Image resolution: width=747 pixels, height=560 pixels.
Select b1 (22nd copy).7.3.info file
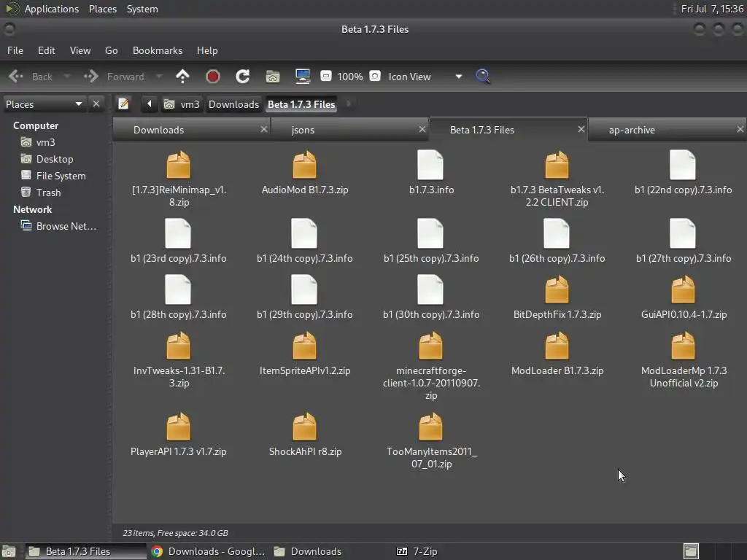point(683,173)
